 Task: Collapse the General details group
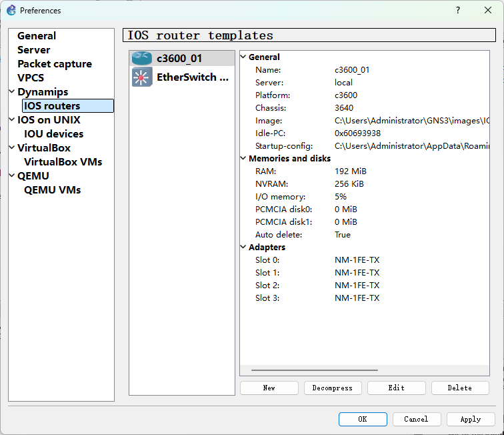tap(243, 57)
